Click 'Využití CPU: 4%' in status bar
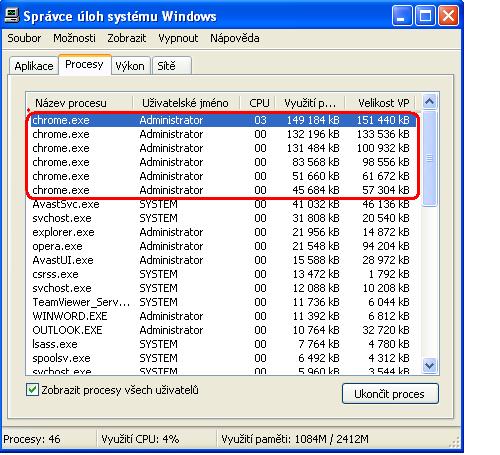500x455 pixels. [140, 439]
